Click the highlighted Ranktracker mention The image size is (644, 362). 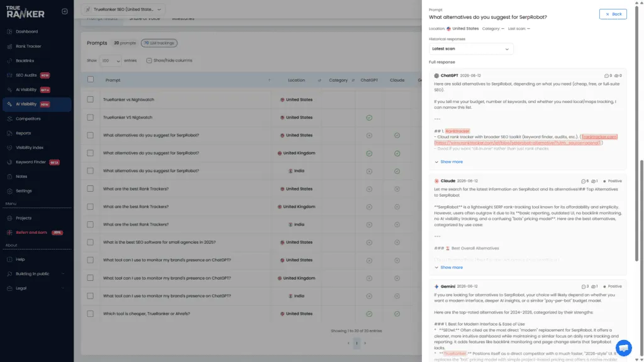click(x=457, y=131)
